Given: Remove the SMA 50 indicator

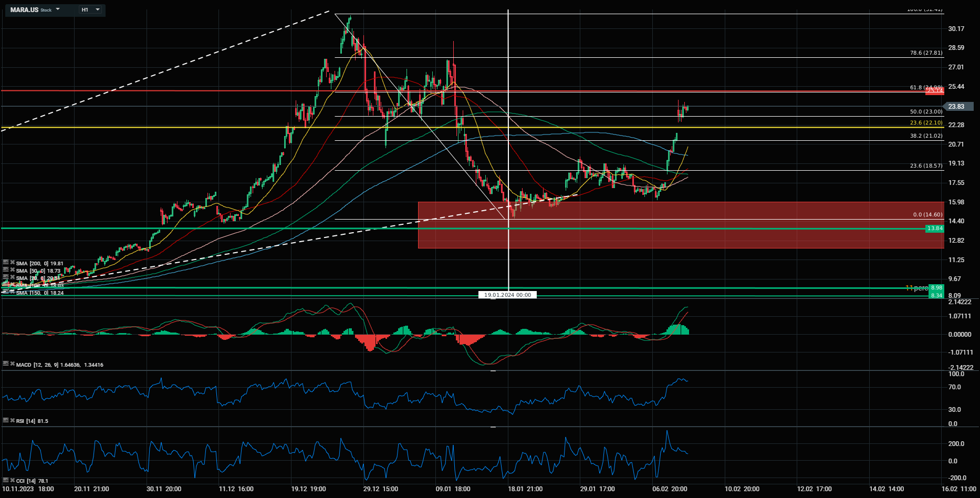Looking at the screenshot, I should 12,270.
